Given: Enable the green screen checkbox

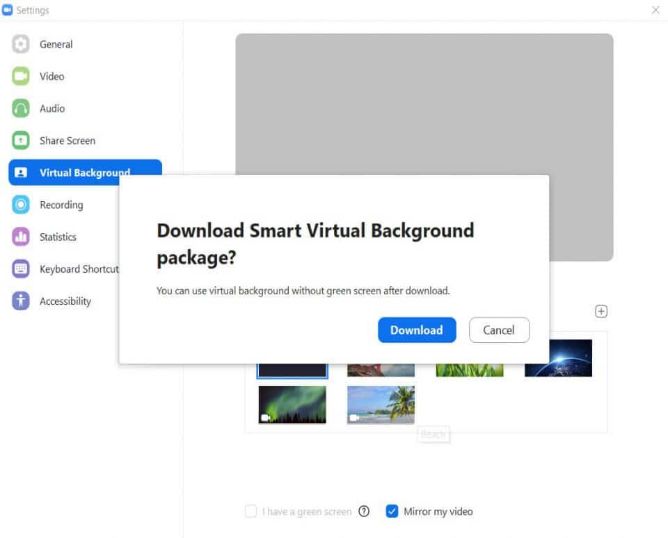Looking at the screenshot, I should coord(251,511).
